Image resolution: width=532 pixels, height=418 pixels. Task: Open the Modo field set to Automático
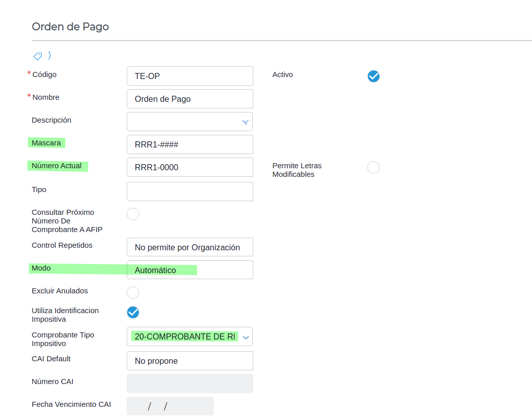tap(189, 270)
